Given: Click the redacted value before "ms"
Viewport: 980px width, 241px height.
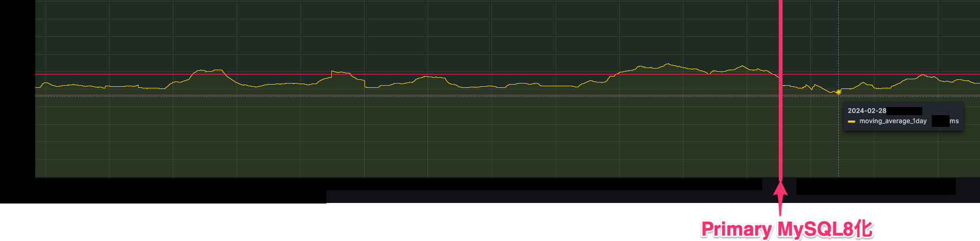Looking at the screenshot, I should (x=940, y=121).
